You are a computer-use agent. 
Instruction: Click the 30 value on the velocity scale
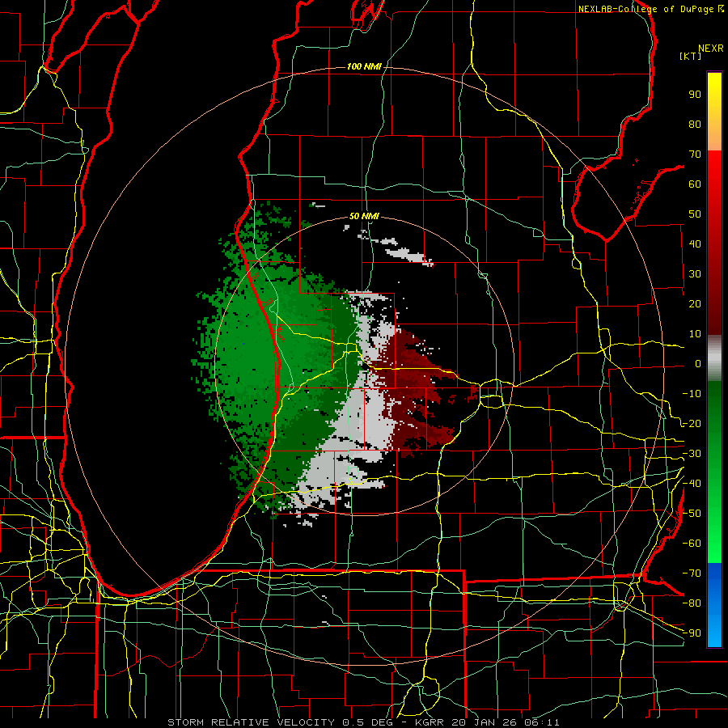coord(695,274)
